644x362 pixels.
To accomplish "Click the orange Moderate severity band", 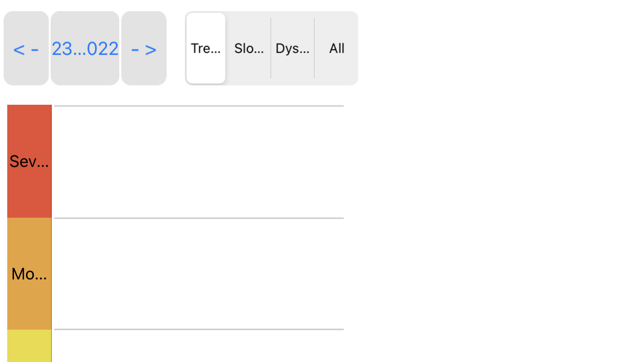I will pos(29,273).
